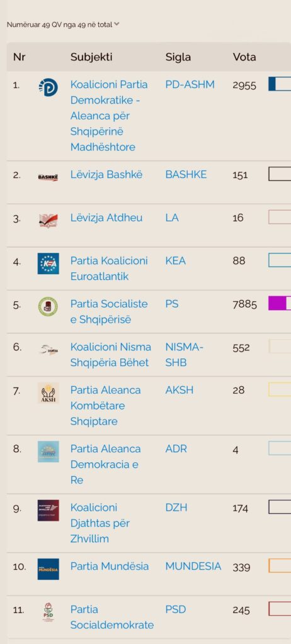291x644 pixels.
Task: Click the AKSH party logo
Action: point(48,394)
